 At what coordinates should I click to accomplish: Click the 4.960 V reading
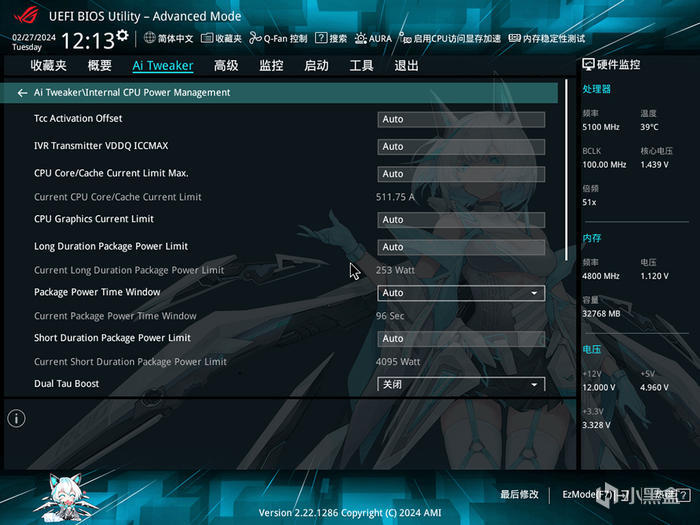coord(654,388)
